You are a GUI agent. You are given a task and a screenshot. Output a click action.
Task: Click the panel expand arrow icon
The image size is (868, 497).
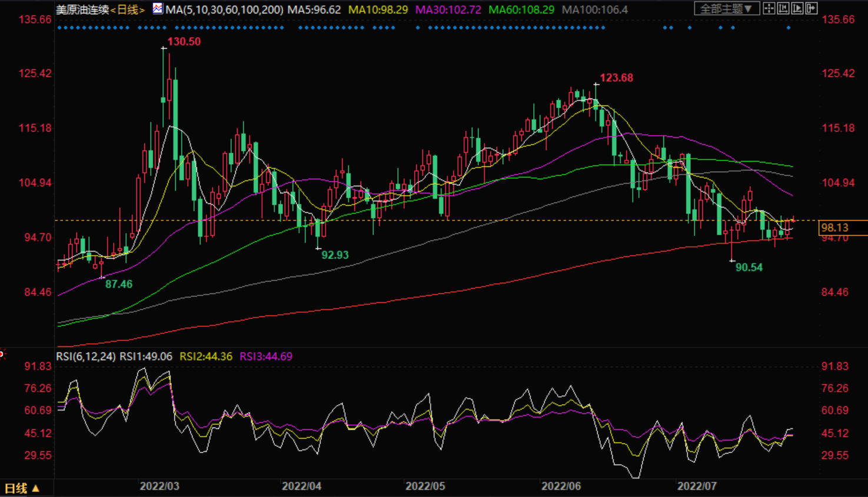[812, 9]
